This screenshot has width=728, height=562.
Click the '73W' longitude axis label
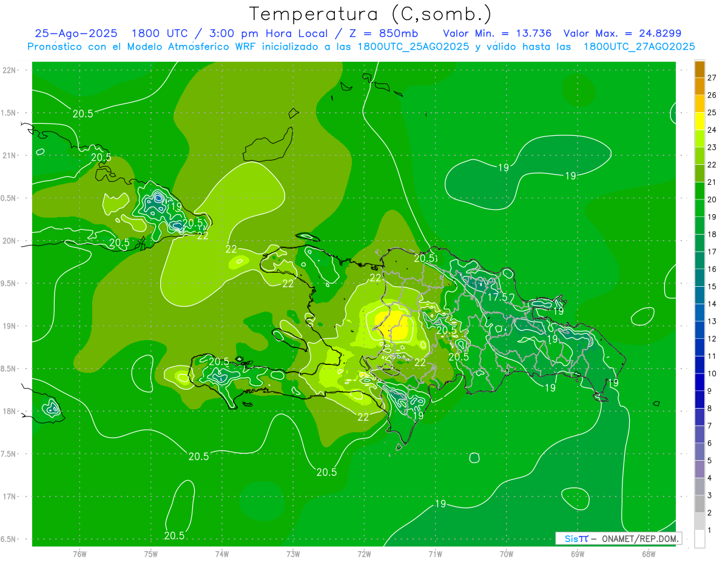pos(293,554)
